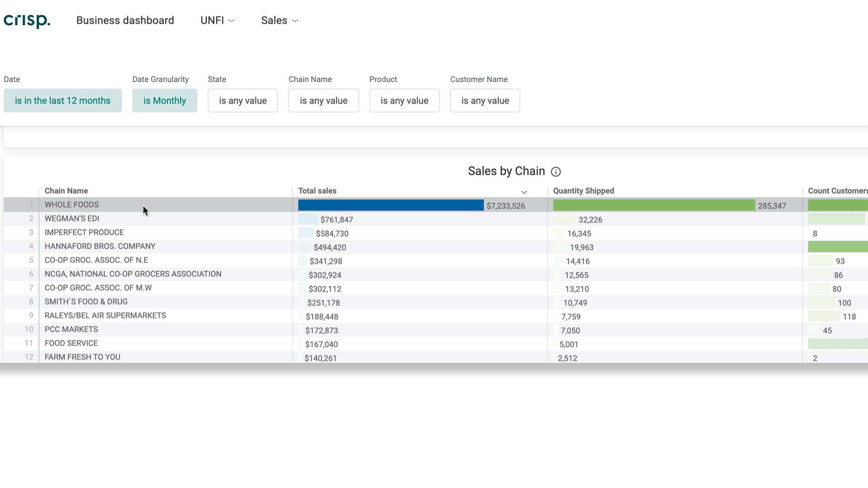Click $761,847 total sales value
Image resolution: width=868 pixels, height=488 pixels.
[336, 220]
